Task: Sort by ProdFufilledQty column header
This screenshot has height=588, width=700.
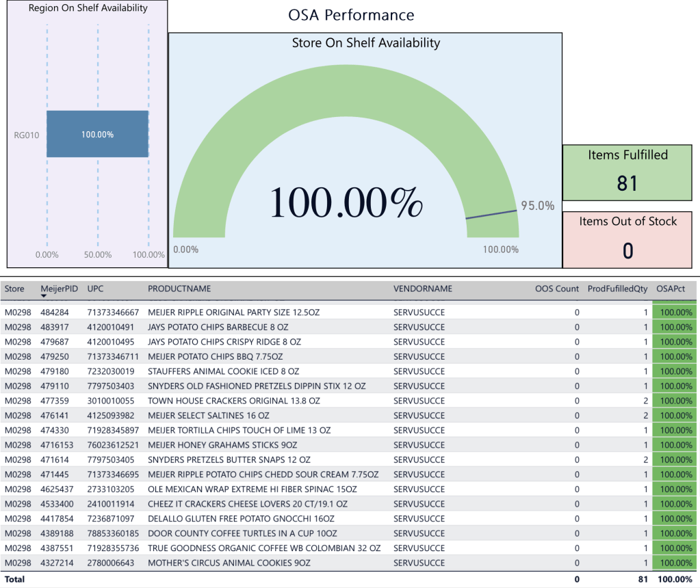Action: pos(617,289)
